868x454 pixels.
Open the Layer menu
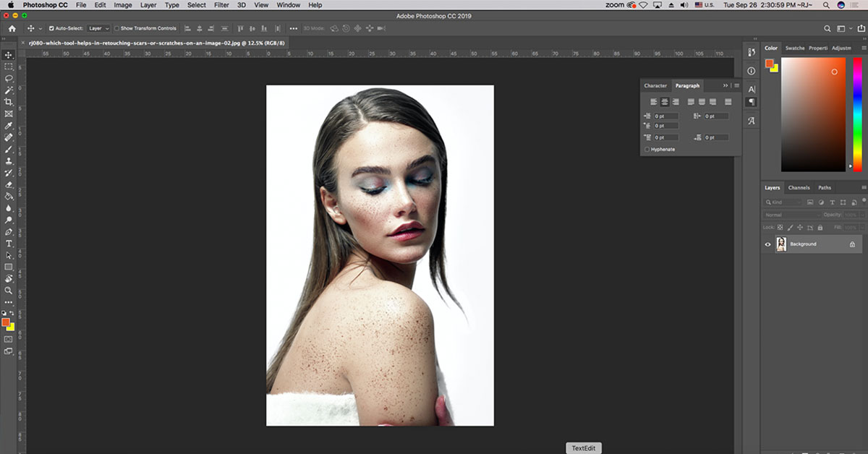148,5
